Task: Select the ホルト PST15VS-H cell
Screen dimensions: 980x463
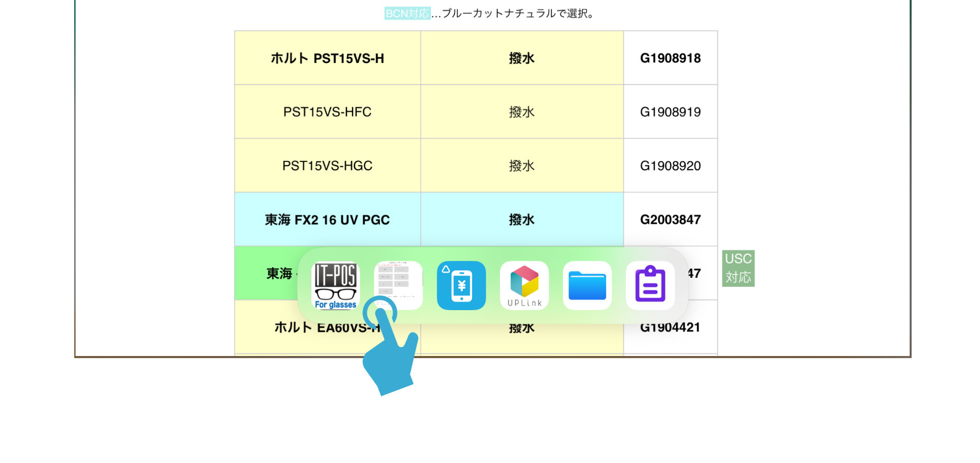Action: click(328, 58)
